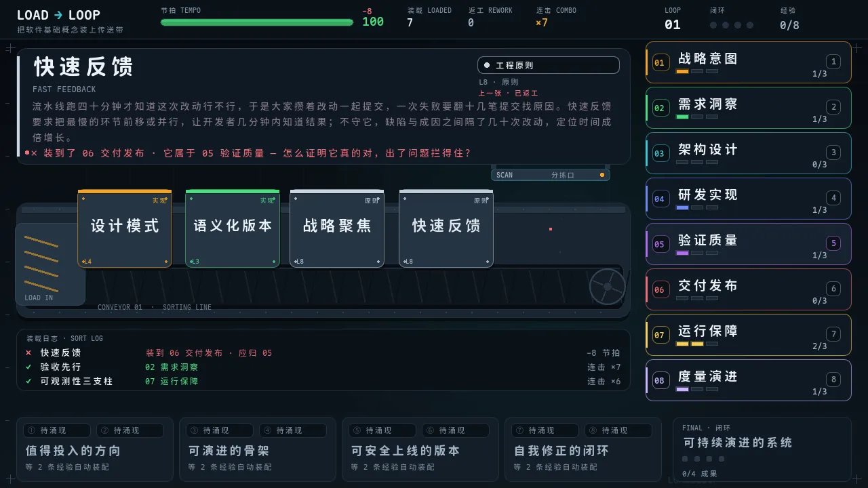Click the tempo value 100
868x488 pixels.
coord(373,22)
